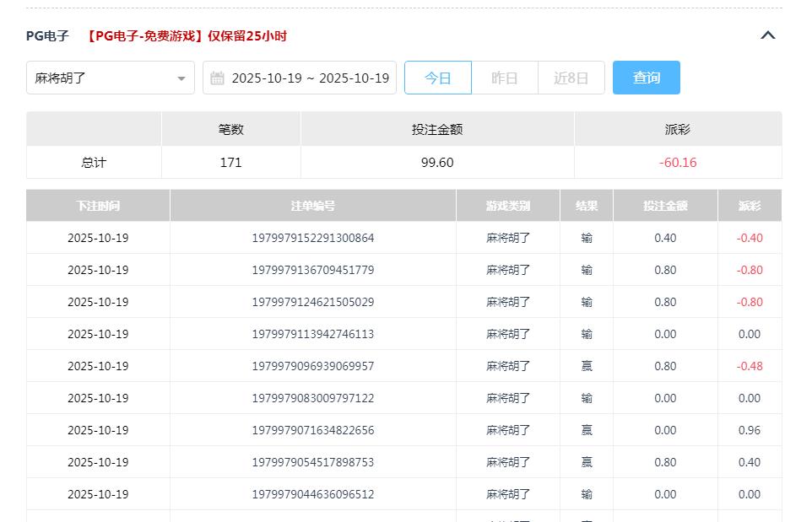Screen dimensions: 812x522
Task: Click the 下注时间 column header
Action: [97, 205]
